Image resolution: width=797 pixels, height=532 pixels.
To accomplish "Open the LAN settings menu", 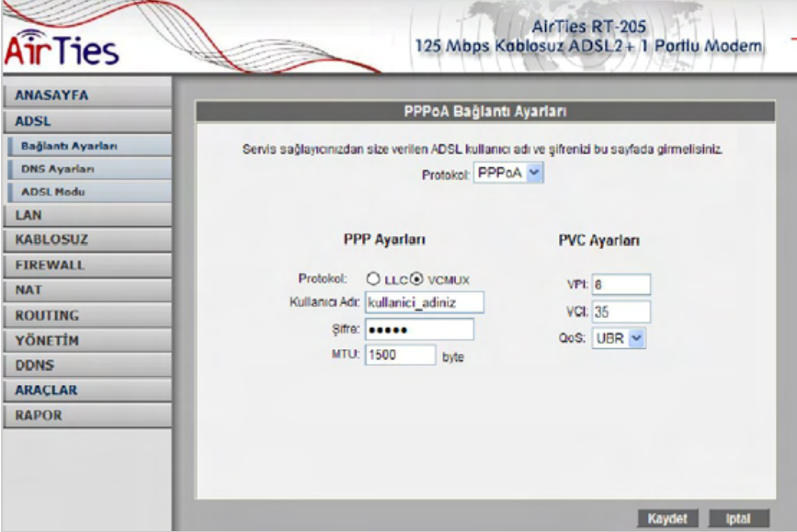I will point(85,216).
